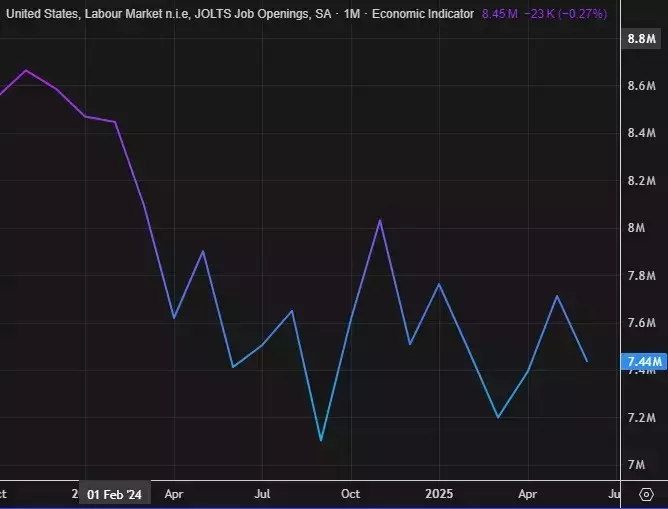This screenshot has width=668, height=509.
Task: Open chart settings gear icon
Action: tap(646, 494)
